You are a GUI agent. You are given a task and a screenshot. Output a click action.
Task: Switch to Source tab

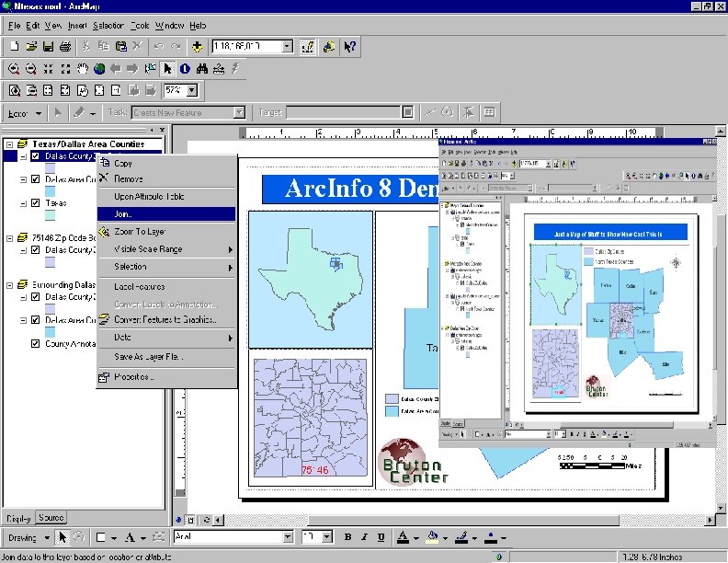51,518
